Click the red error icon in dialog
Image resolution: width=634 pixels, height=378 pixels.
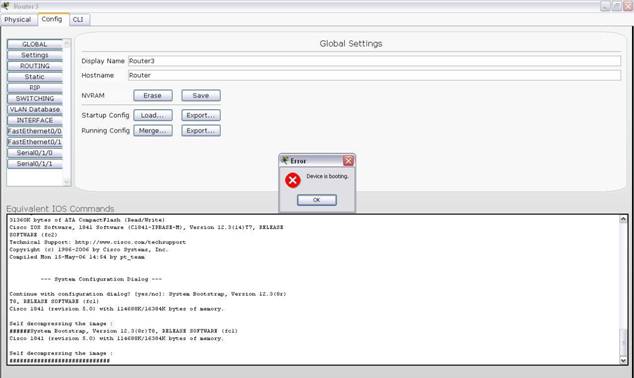(x=293, y=180)
